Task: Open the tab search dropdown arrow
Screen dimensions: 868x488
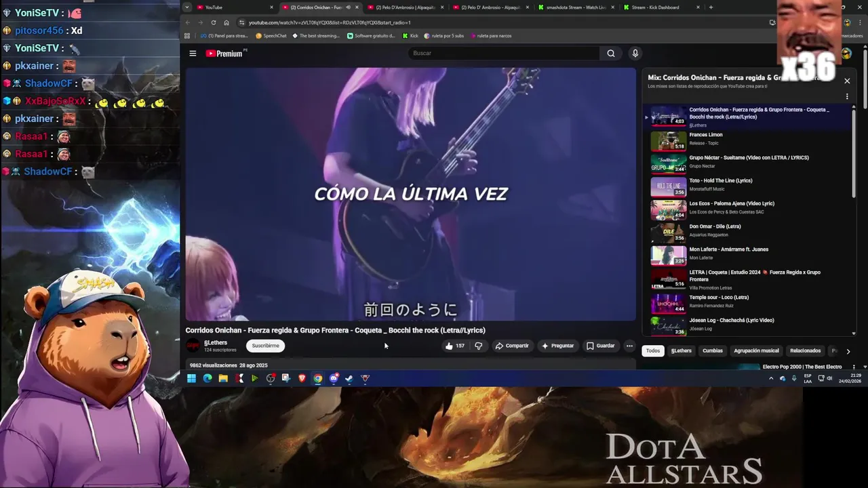Action: [187, 7]
